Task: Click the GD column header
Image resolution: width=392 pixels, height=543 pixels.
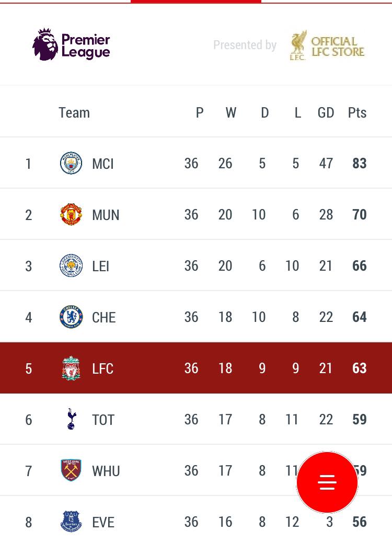Action: 326,113
